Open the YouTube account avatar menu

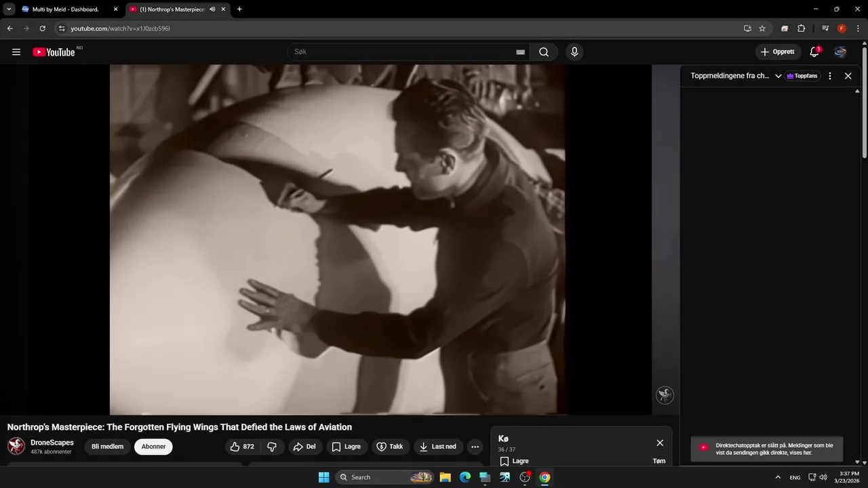tap(840, 52)
